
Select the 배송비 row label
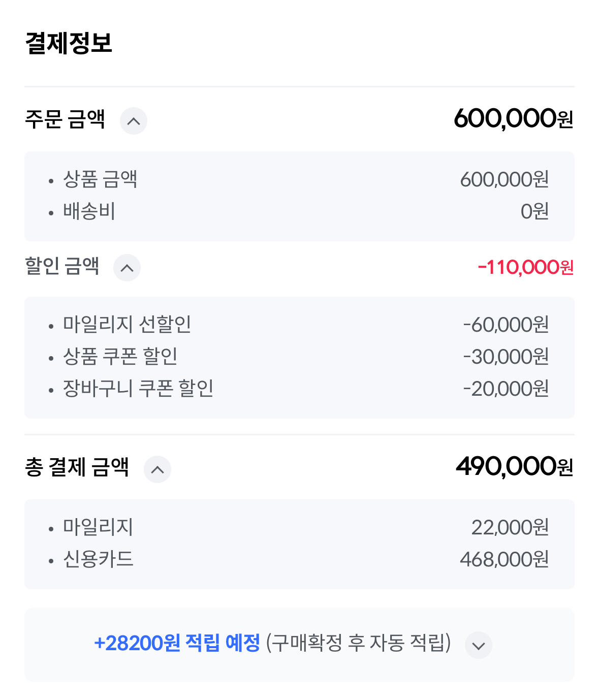tap(89, 211)
